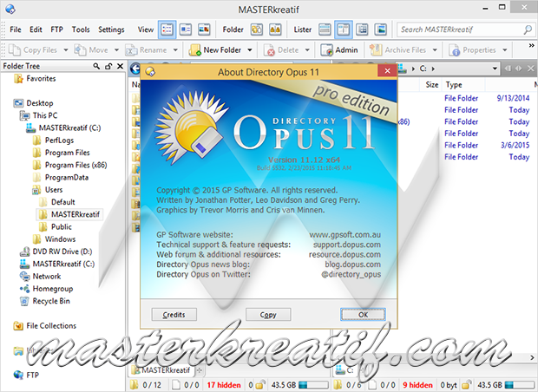Click the Size column header
This screenshot has height=392, width=538.
pos(431,85)
